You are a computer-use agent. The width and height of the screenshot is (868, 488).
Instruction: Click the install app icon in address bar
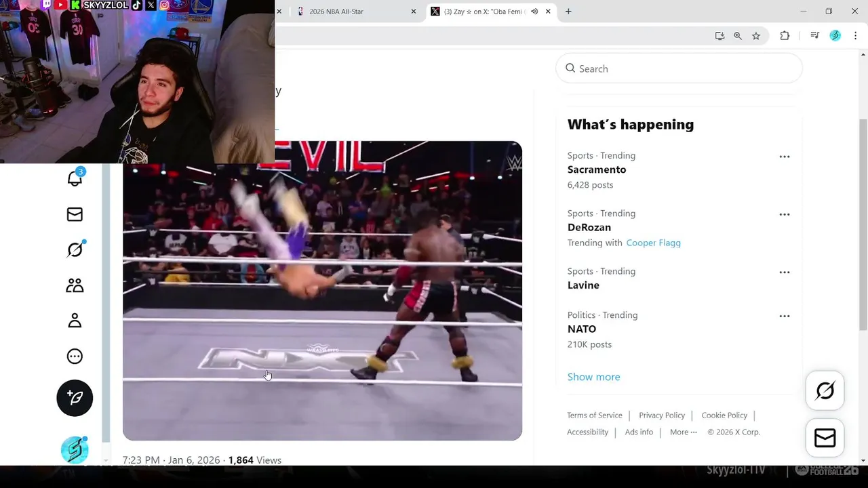(x=719, y=36)
